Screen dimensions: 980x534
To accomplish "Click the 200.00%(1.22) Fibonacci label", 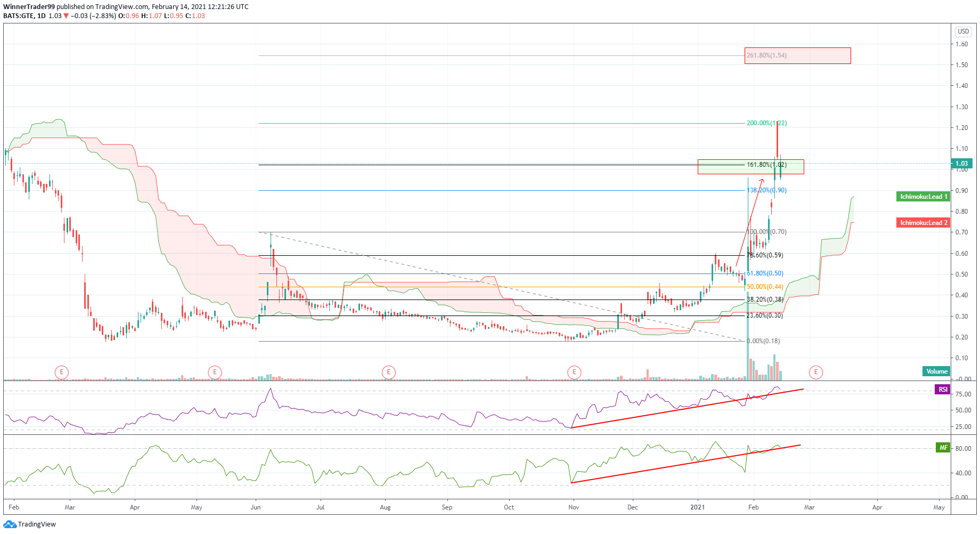I will (x=766, y=123).
